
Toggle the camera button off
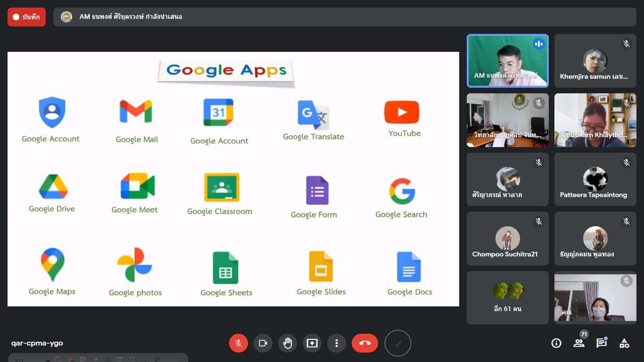coord(263,343)
